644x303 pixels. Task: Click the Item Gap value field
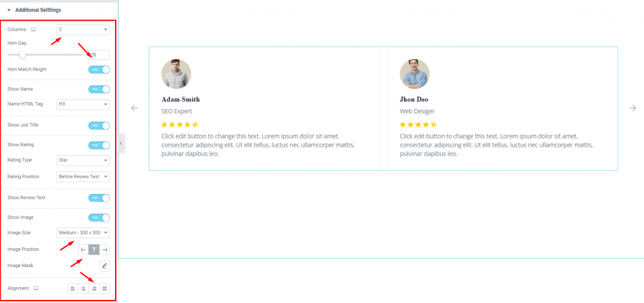click(x=99, y=55)
